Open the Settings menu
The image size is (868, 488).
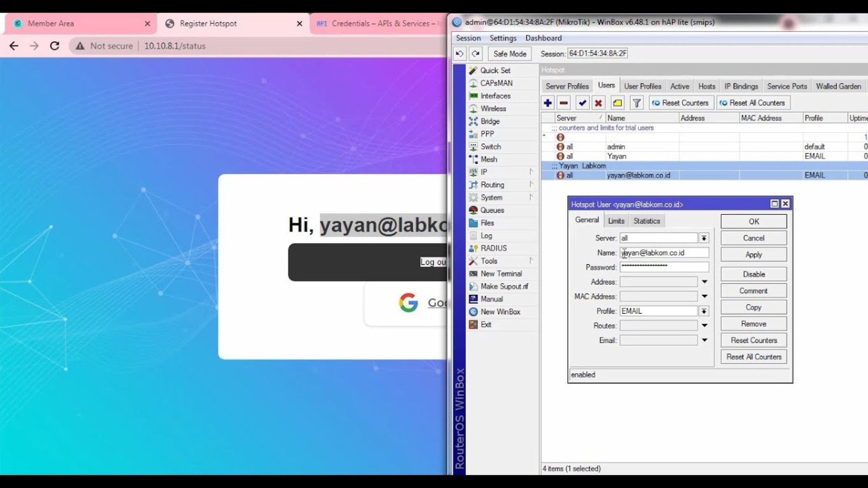503,38
